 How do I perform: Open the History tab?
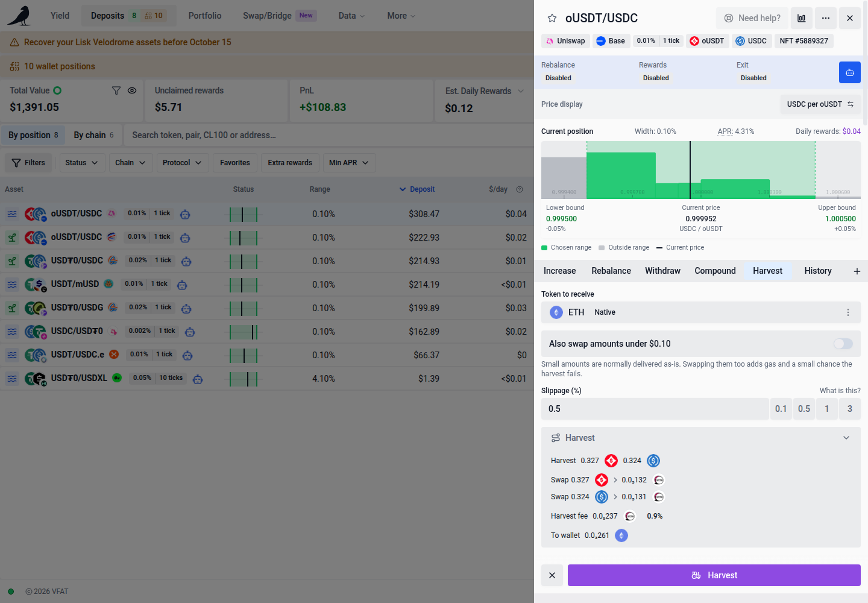pos(818,271)
